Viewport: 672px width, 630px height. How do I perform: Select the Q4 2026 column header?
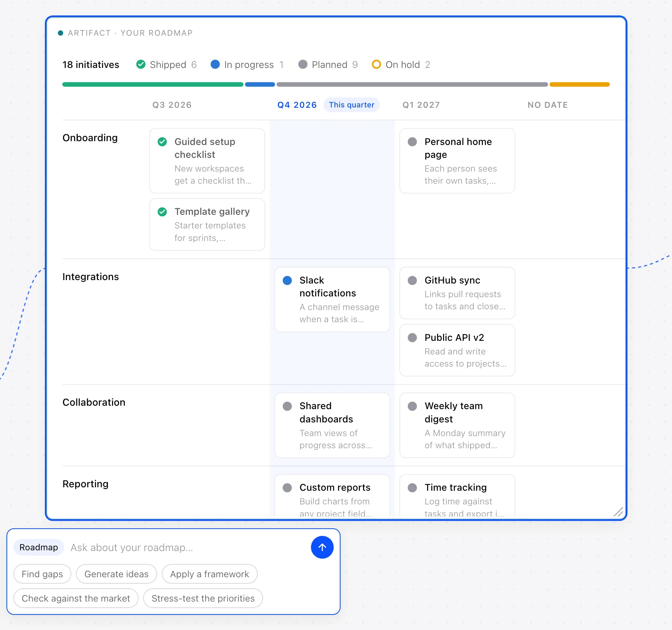tap(297, 105)
